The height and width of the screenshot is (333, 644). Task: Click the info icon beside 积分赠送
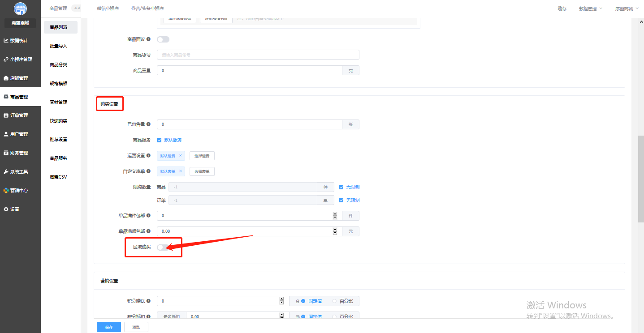coord(148,301)
